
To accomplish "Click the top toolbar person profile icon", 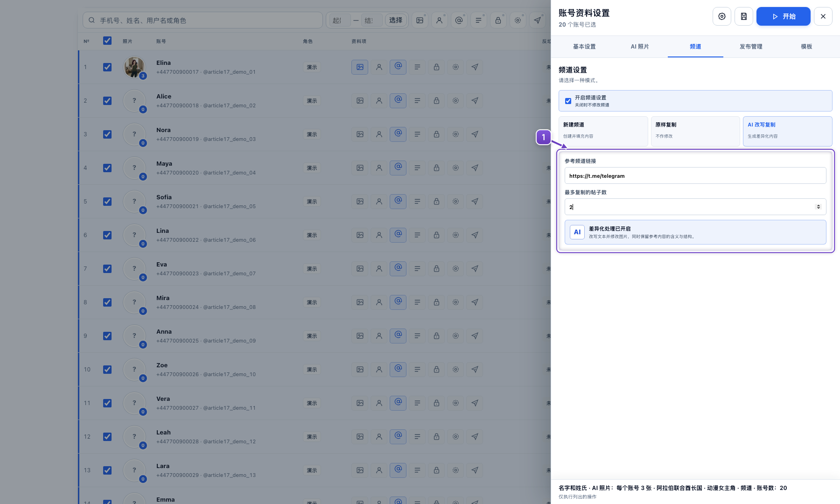I will (440, 20).
